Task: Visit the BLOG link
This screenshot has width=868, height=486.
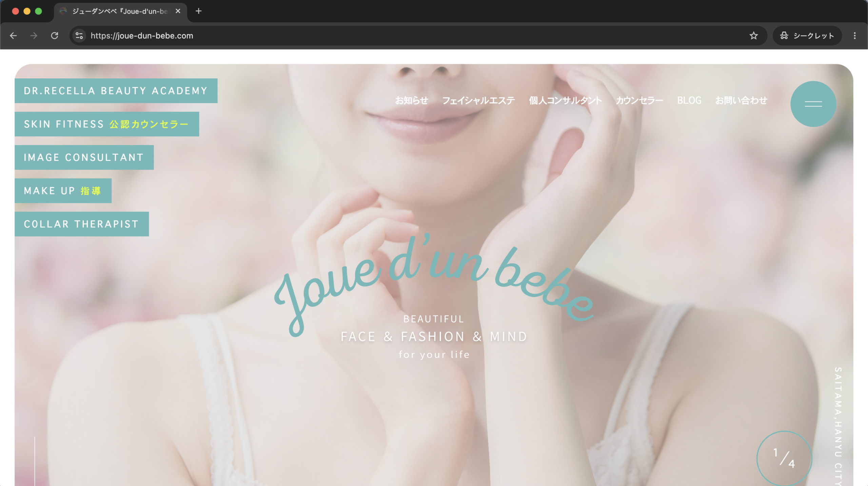Action: (689, 100)
